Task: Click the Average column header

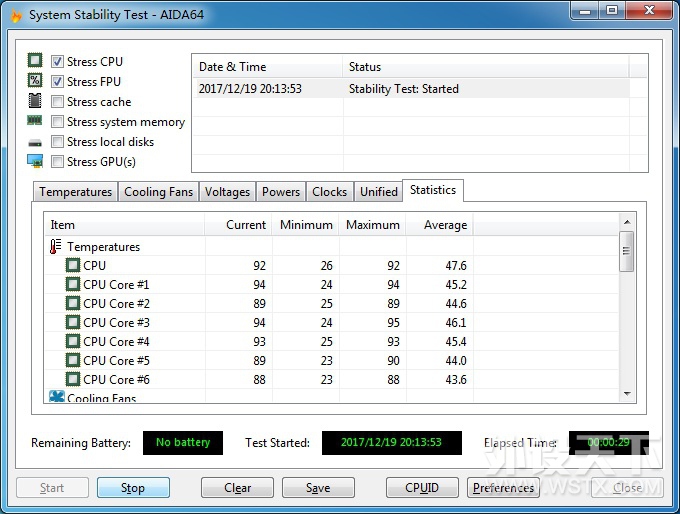Action: coord(440,225)
